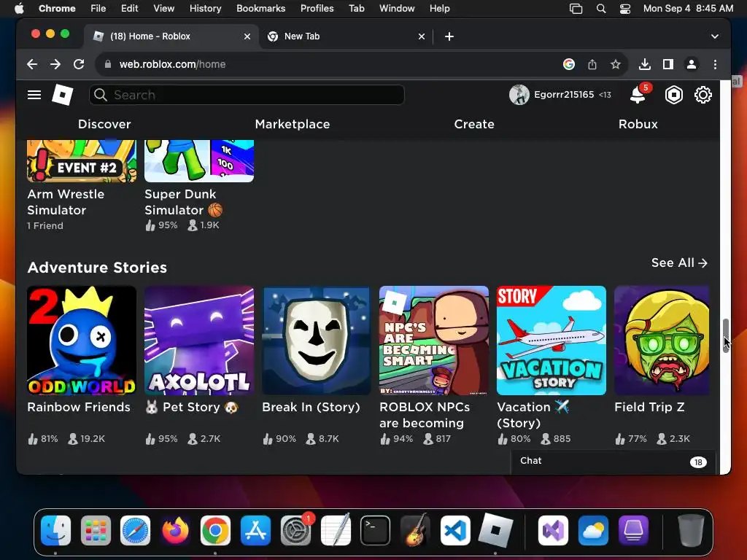747x560 pixels.
Task: Close the Home - Roblox tab
Action: pos(247,36)
